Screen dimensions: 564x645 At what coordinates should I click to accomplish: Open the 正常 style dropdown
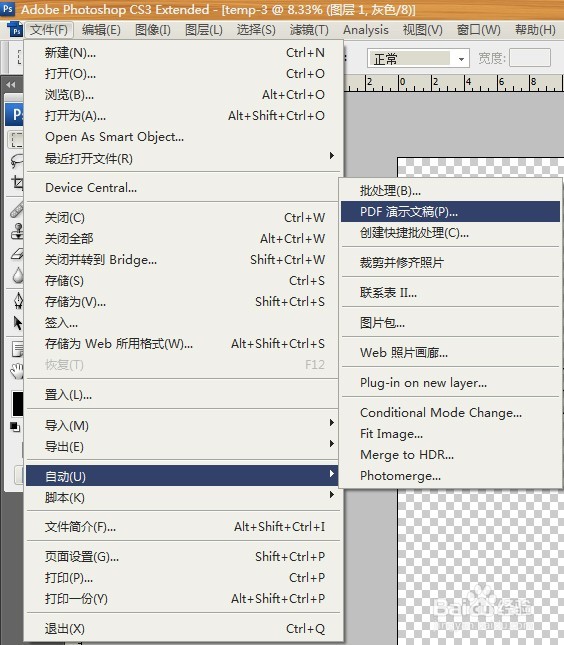(418, 59)
